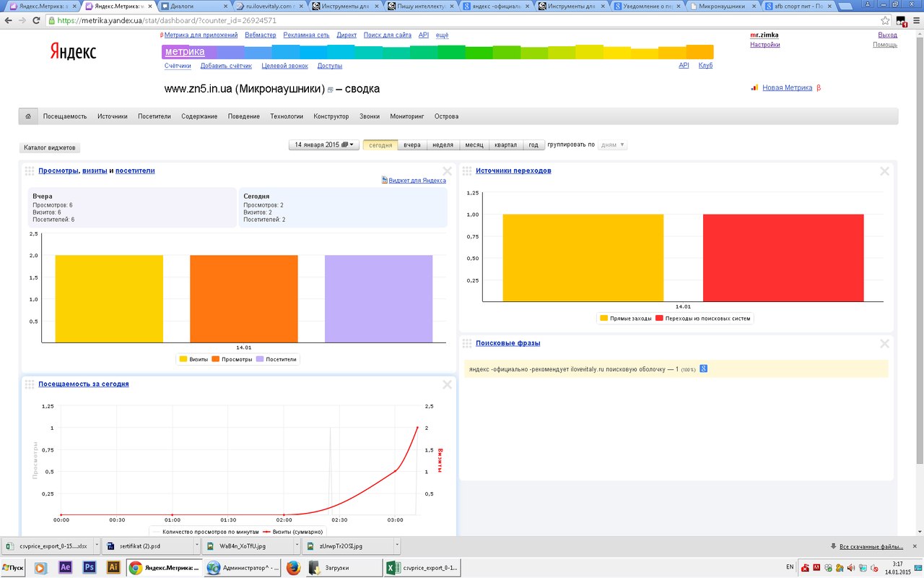Open the группировать по дням dropdown

coord(613,145)
